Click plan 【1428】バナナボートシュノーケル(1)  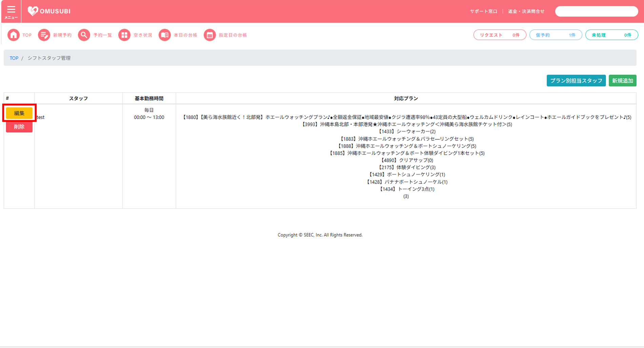pos(406,182)
